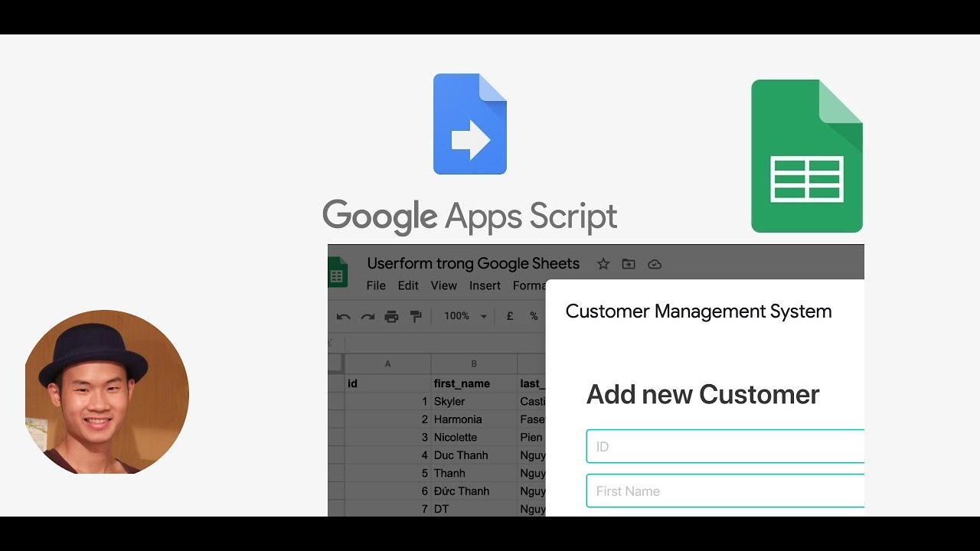Click the round presenter photo thumbnail
This screenshot has width=980, height=551.
[106, 392]
